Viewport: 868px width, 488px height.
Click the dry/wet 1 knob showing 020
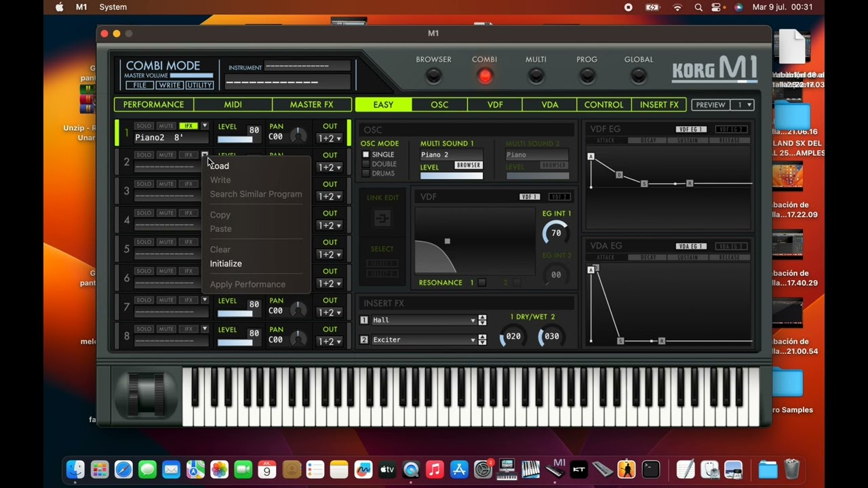(513, 336)
